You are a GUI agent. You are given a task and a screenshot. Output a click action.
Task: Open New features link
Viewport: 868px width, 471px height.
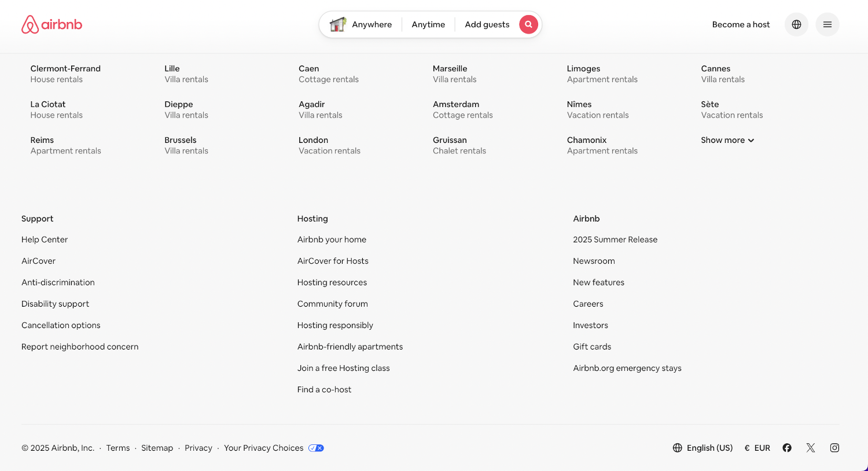[598, 282]
